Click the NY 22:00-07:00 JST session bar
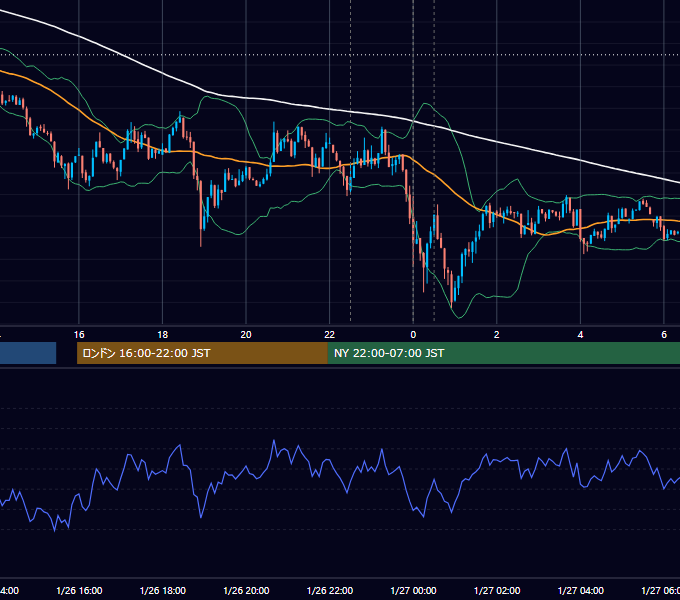This screenshot has height=600, width=680. (503, 353)
